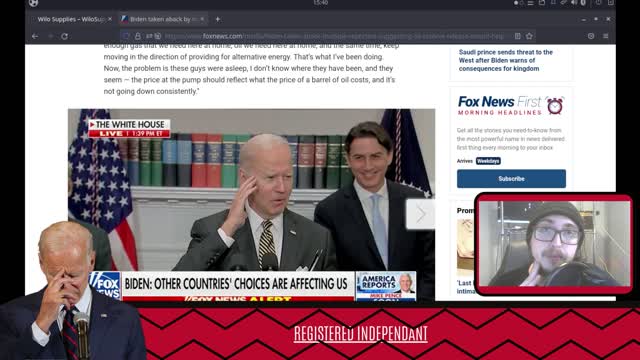Close the Wilo Supplies tab
Viewport: 640px width, 360px height.
point(110,19)
